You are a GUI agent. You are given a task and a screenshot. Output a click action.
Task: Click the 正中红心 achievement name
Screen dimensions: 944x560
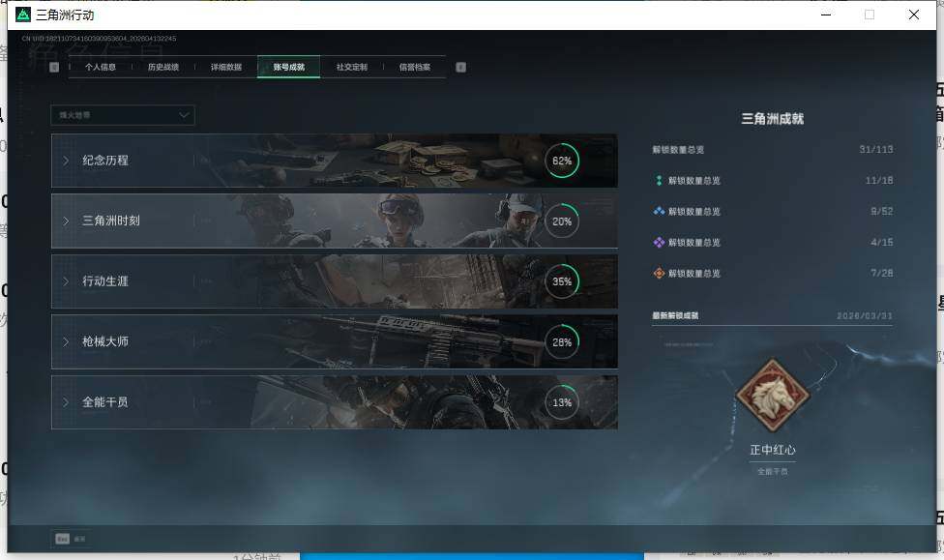click(x=773, y=450)
